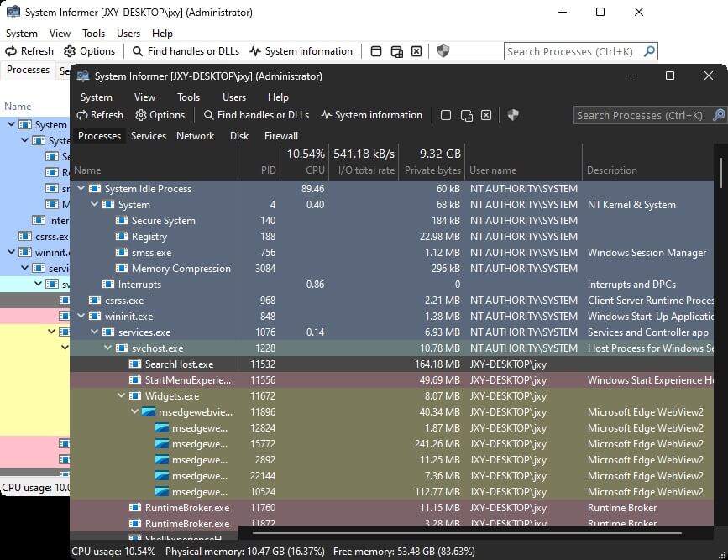Click Refresh icon in the dark window toolbar

tap(82, 115)
